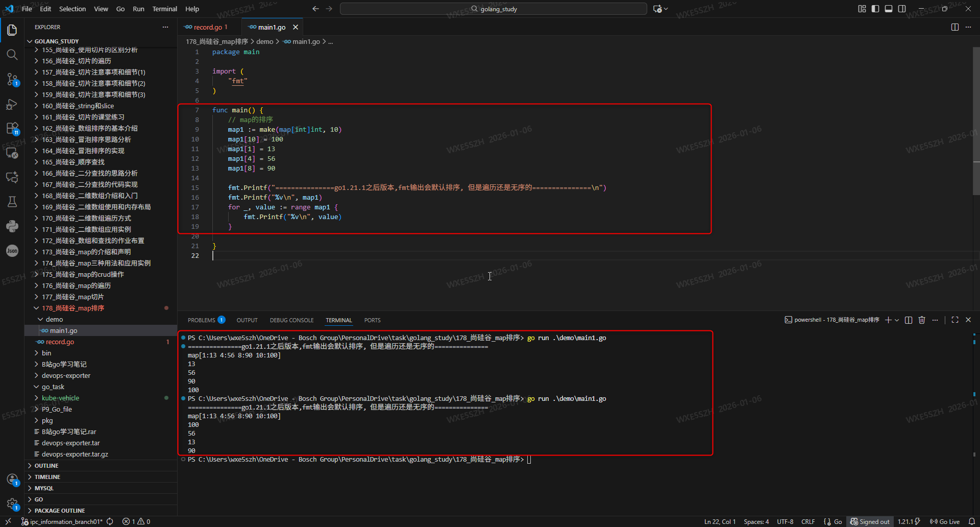980x527 pixels.
Task: Toggle the bottom panel visibility
Action: [x=889, y=9]
